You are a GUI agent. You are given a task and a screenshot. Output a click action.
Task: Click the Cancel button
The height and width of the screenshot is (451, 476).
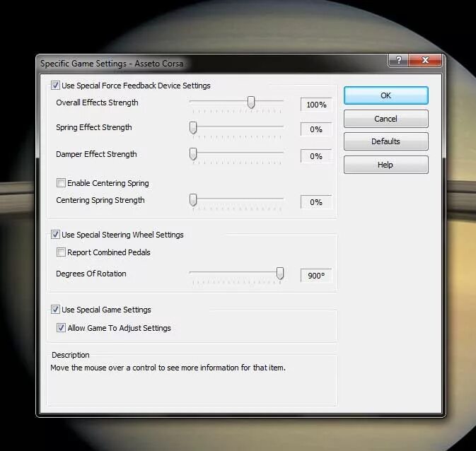pyautogui.click(x=386, y=119)
